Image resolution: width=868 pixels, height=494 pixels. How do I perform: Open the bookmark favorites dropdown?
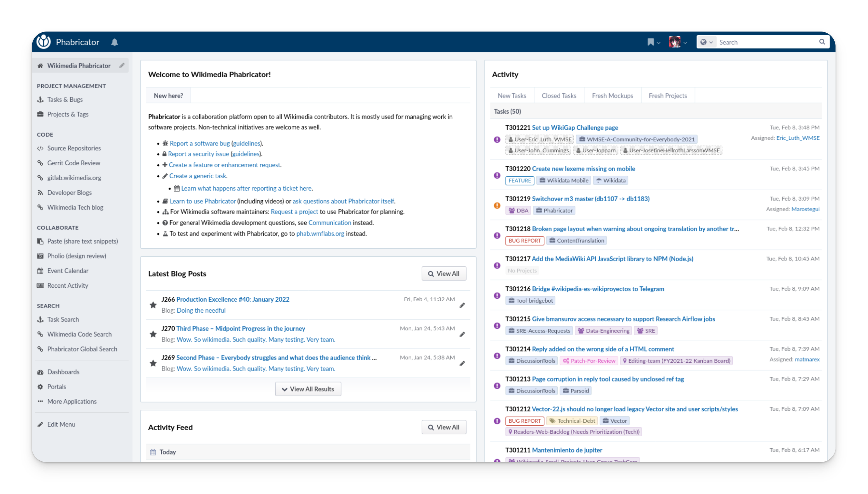tap(653, 42)
